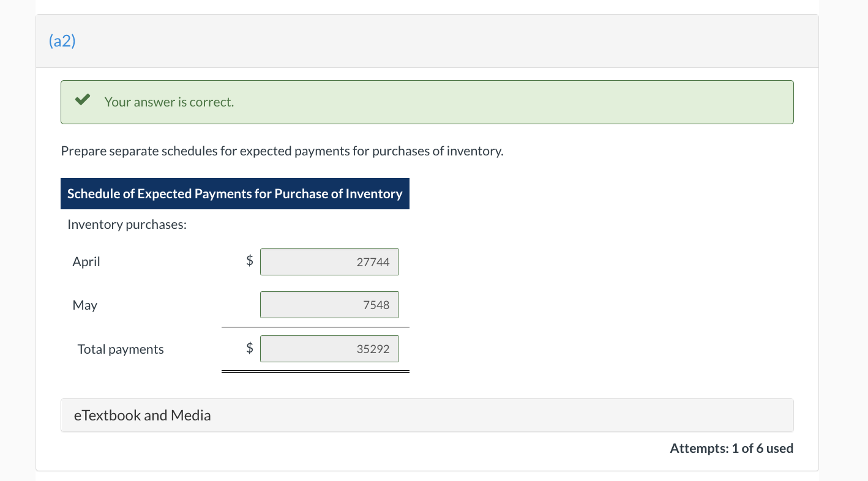The height and width of the screenshot is (481, 868).
Task: Click the word "Media" in the eTextbook bar
Action: point(191,416)
